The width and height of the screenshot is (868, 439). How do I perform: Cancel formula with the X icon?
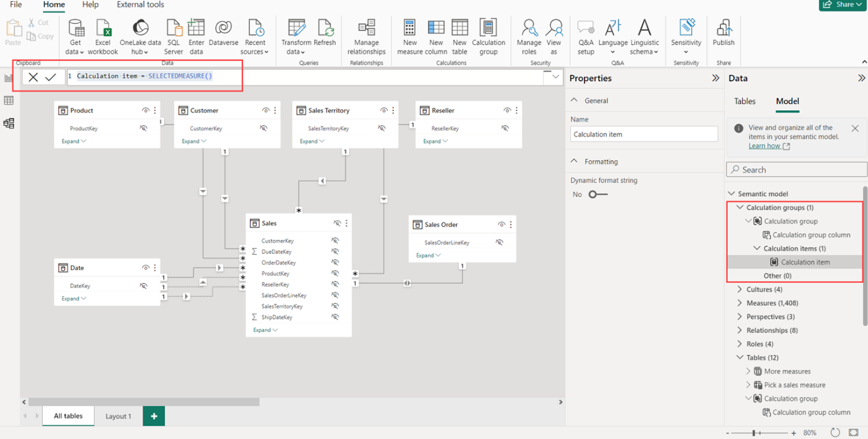[x=33, y=77]
